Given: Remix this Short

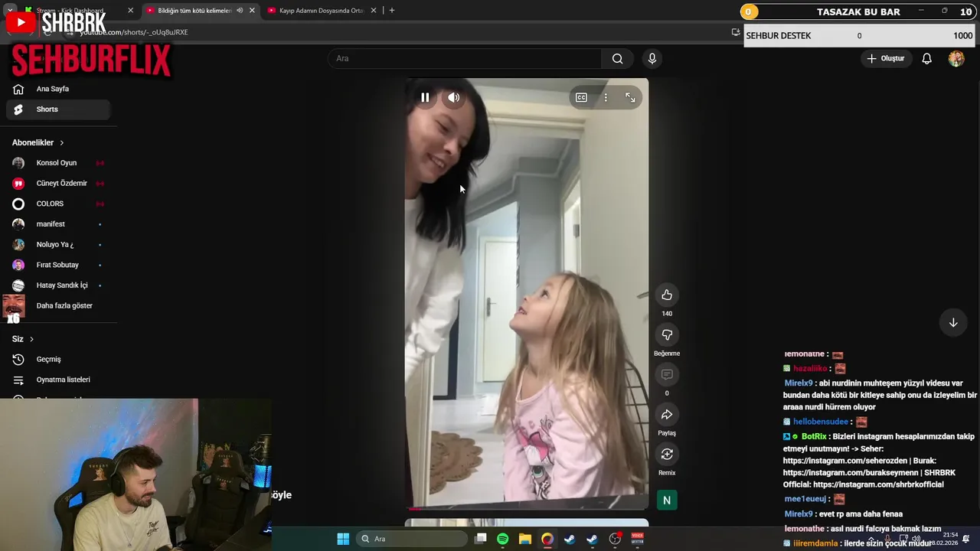Looking at the screenshot, I should (667, 455).
